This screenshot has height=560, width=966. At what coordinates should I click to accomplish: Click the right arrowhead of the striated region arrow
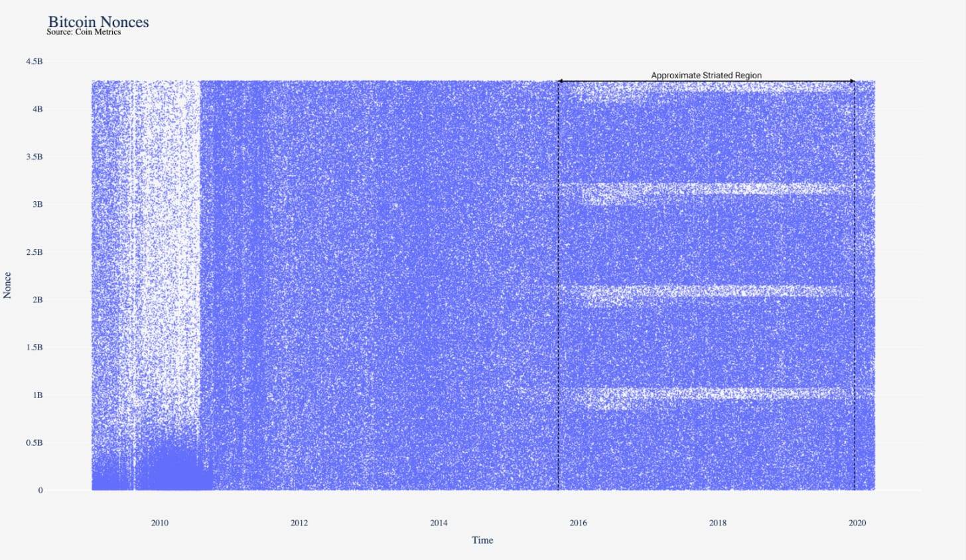[853, 81]
